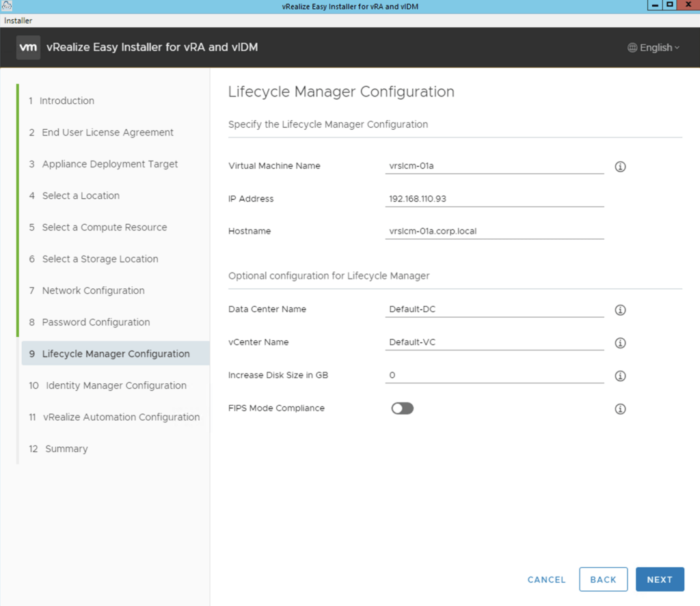The width and height of the screenshot is (700, 606).
Task: Click 'Optional configuration for Lifecycle Manager' text
Action: pos(329,276)
